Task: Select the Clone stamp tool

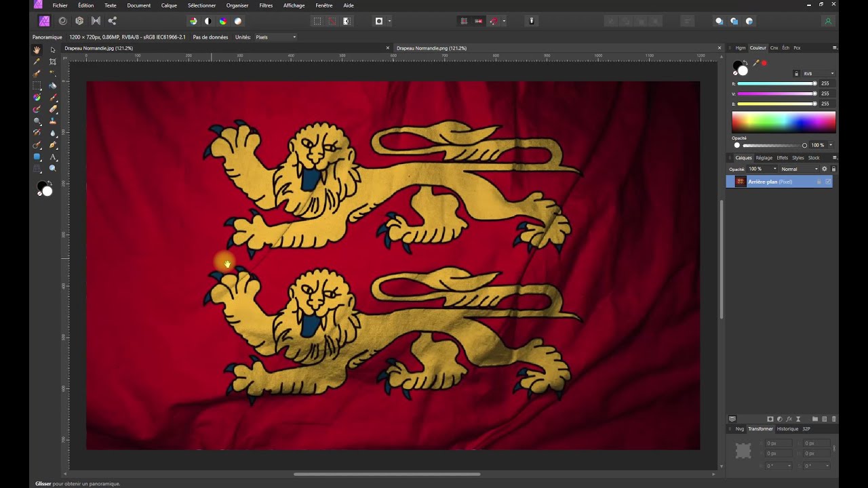Action: (53, 121)
